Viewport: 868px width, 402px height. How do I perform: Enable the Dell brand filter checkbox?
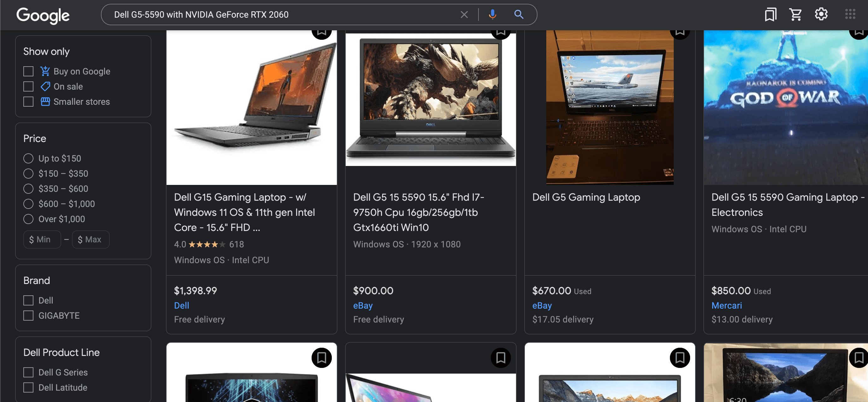(28, 300)
